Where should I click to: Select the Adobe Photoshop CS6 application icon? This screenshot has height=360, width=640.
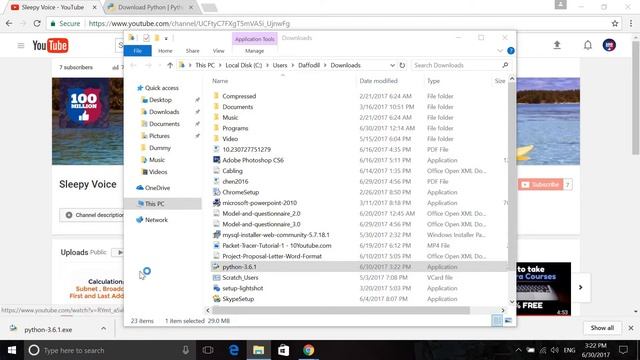pyautogui.click(x=216, y=160)
